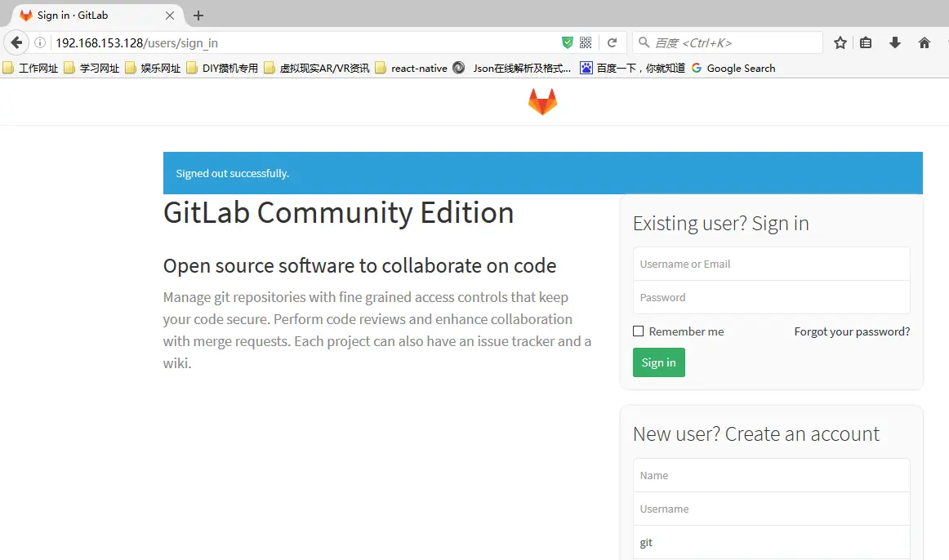This screenshot has width=949, height=560.
Task: Click the New user? Create an account heading
Action: click(756, 434)
